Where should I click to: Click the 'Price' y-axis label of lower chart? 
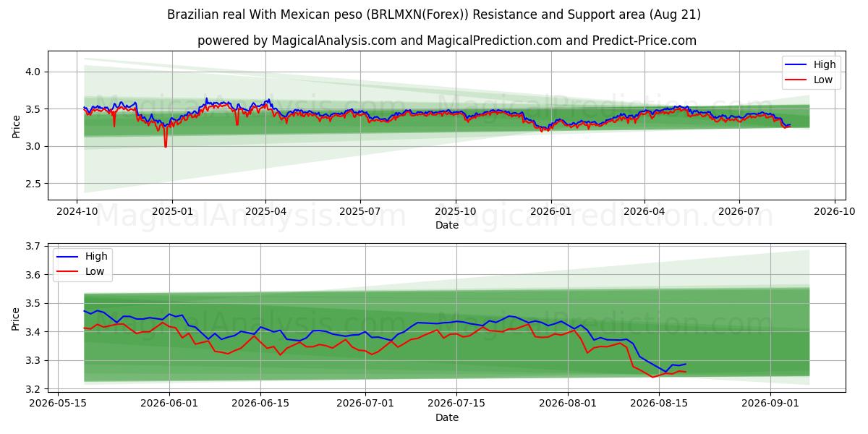(16, 318)
